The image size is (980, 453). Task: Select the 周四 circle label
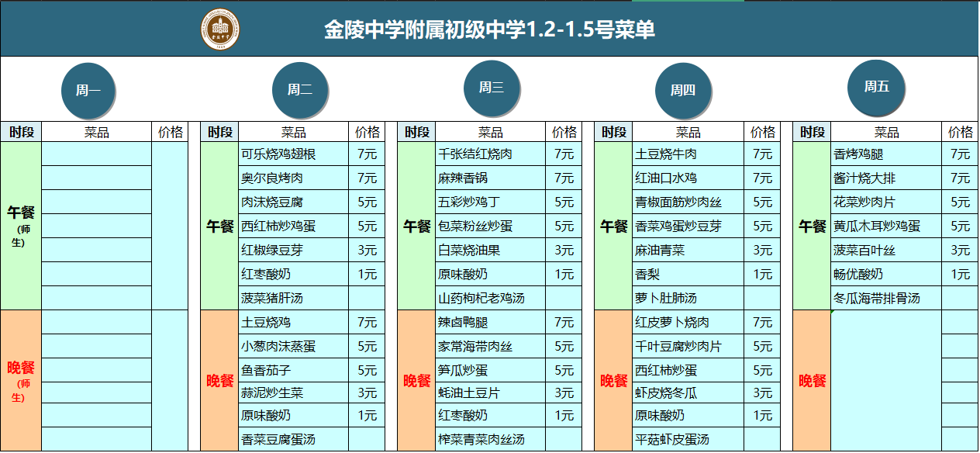click(x=683, y=90)
